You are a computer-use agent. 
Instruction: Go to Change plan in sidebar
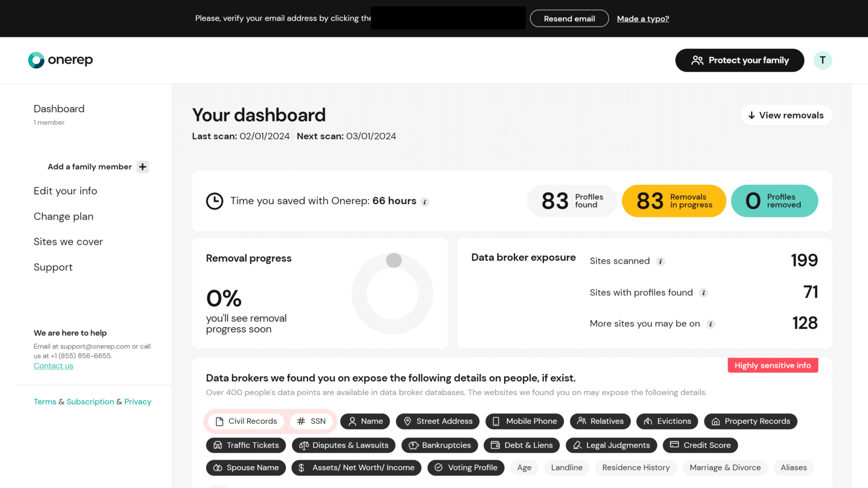(x=64, y=216)
